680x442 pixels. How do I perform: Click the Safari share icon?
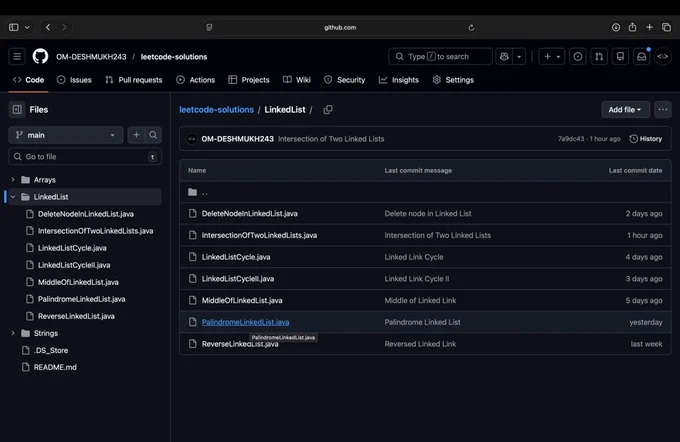(x=633, y=27)
